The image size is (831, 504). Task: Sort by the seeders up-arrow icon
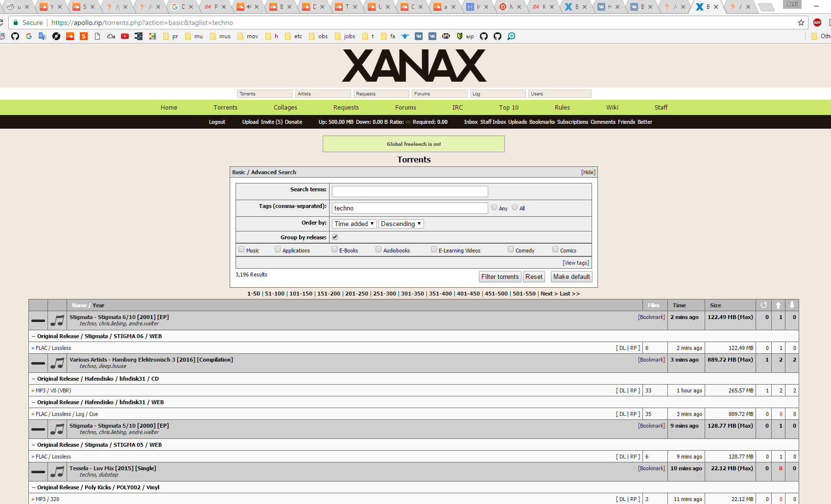coord(778,305)
